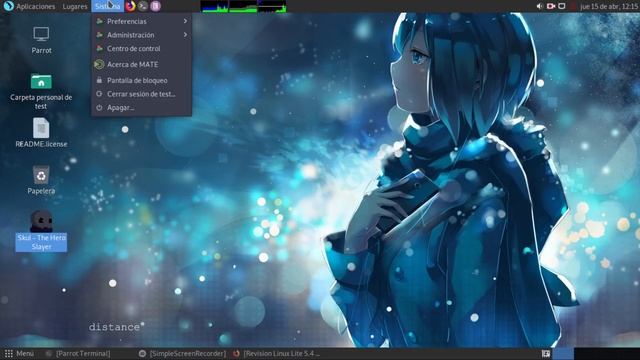Select the dark second workspace in switcher
Image resolution: width=640 pixels, height=360 pixels.
tap(584, 353)
